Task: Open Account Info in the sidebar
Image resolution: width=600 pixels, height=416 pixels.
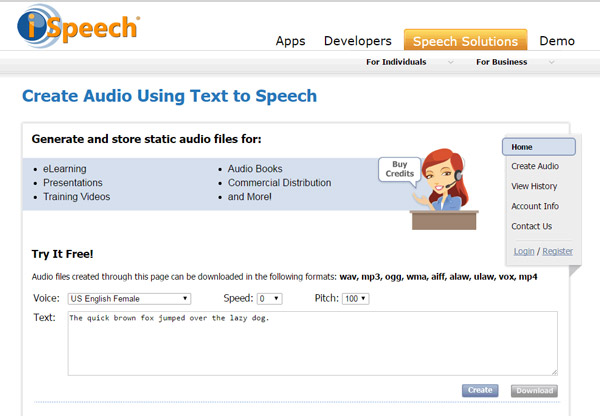Action: click(x=535, y=206)
